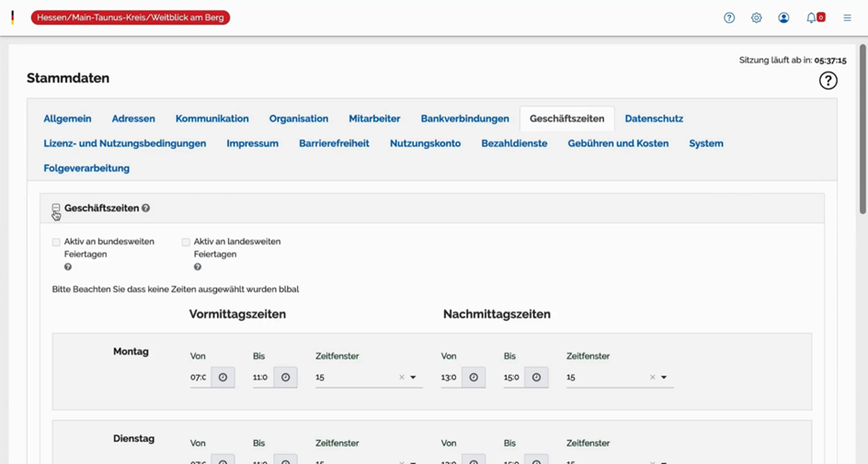This screenshot has height=464, width=868.
Task: Switch to the Datenschutz tab
Action: (654, 119)
